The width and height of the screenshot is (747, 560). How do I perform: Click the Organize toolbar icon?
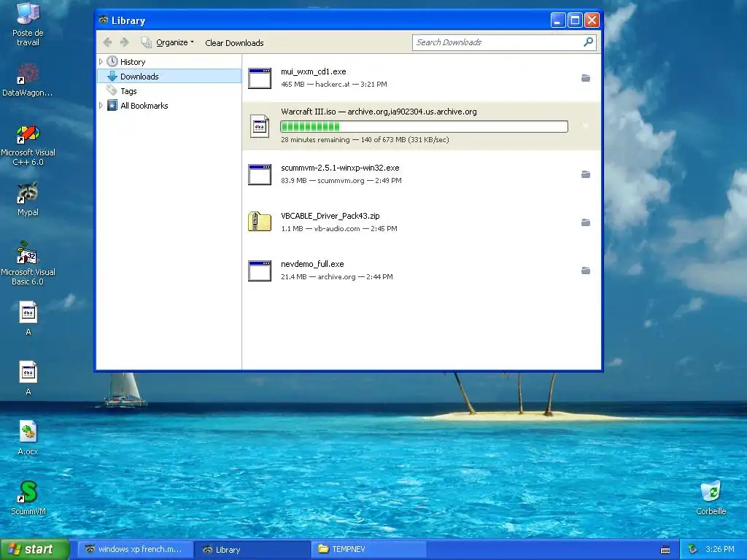pos(146,42)
